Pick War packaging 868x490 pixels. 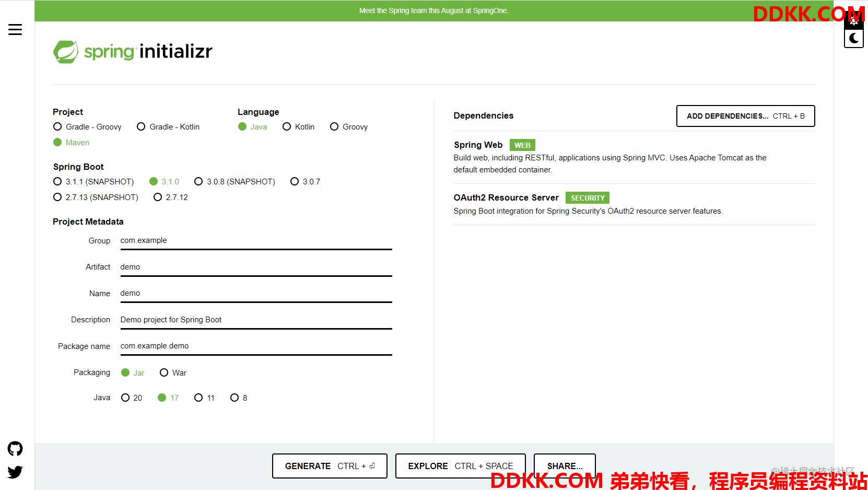(x=173, y=373)
